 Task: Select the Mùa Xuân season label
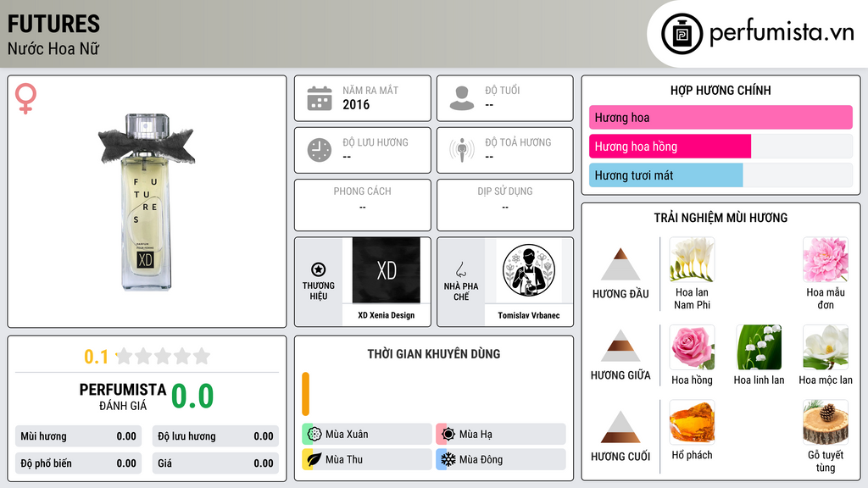click(x=347, y=435)
